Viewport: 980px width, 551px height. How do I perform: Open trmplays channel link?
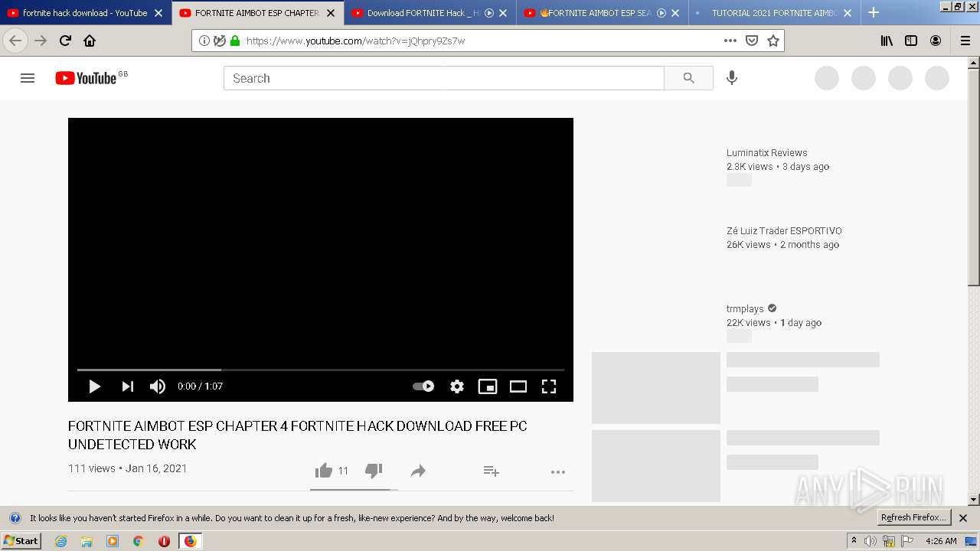point(745,309)
